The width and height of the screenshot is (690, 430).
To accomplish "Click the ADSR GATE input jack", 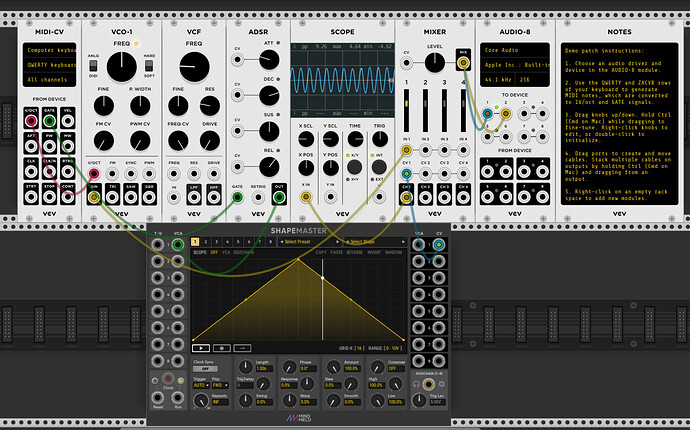I will click(237, 197).
